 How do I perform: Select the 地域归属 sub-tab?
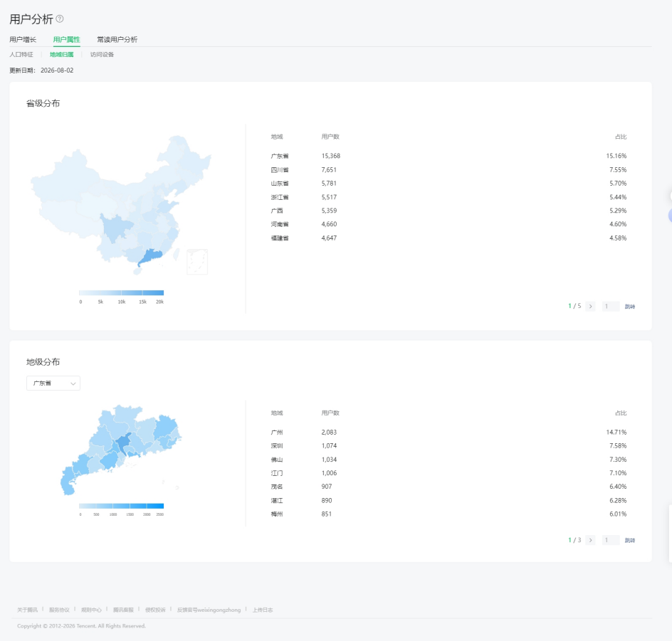[61, 54]
